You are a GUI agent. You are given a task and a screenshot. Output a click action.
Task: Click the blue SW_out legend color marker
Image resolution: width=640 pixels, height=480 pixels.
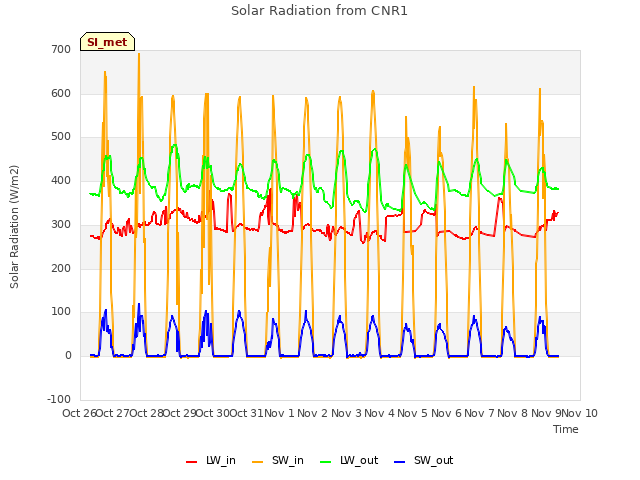click(x=400, y=462)
